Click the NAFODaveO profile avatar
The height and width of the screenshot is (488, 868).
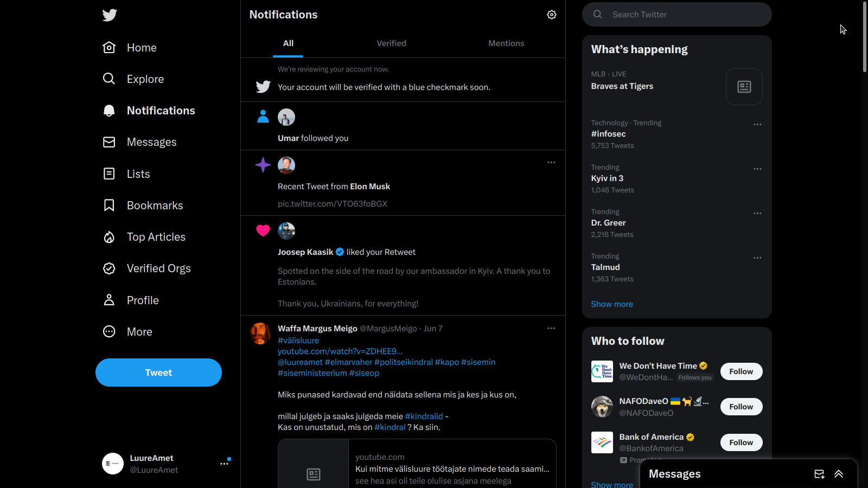602,407
